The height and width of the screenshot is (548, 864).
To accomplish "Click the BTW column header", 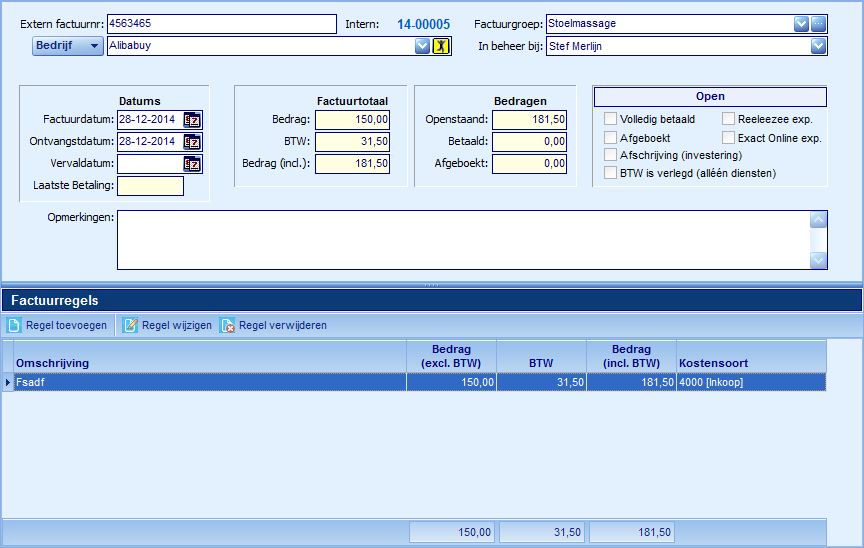I will click(541, 356).
